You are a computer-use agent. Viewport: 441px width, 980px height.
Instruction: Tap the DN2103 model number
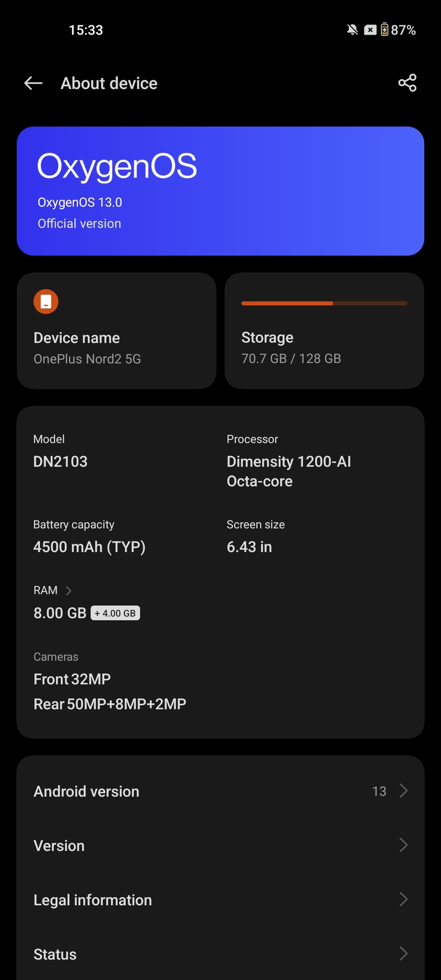click(60, 461)
